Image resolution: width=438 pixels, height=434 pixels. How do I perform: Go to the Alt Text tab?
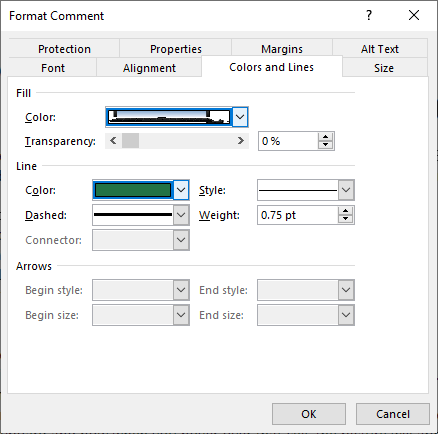click(380, 49)
